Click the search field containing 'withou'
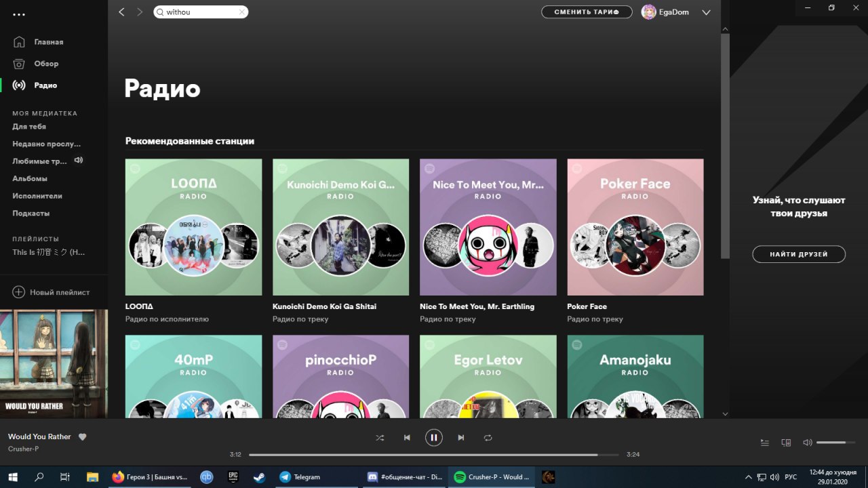The image size is (868, 488). 200,12
